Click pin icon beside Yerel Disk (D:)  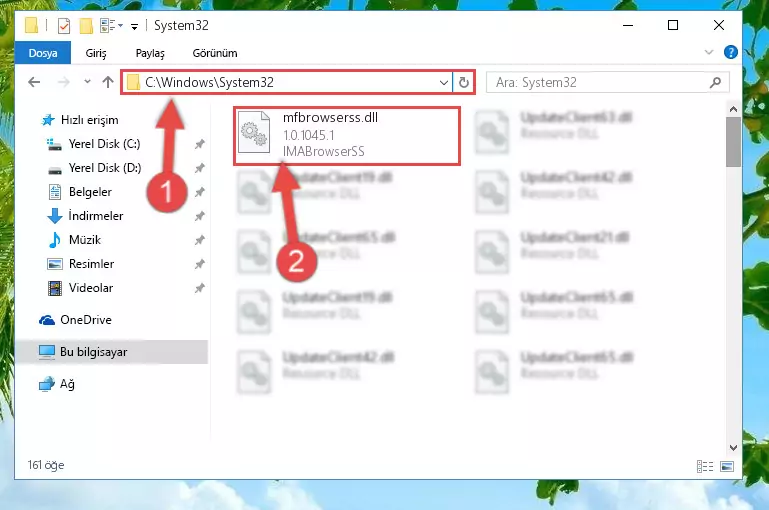[x=200, y=168]
